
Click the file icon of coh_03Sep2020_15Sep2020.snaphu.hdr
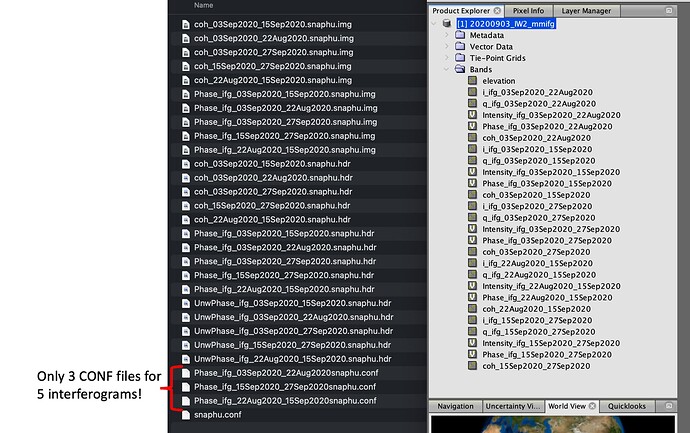186,164
